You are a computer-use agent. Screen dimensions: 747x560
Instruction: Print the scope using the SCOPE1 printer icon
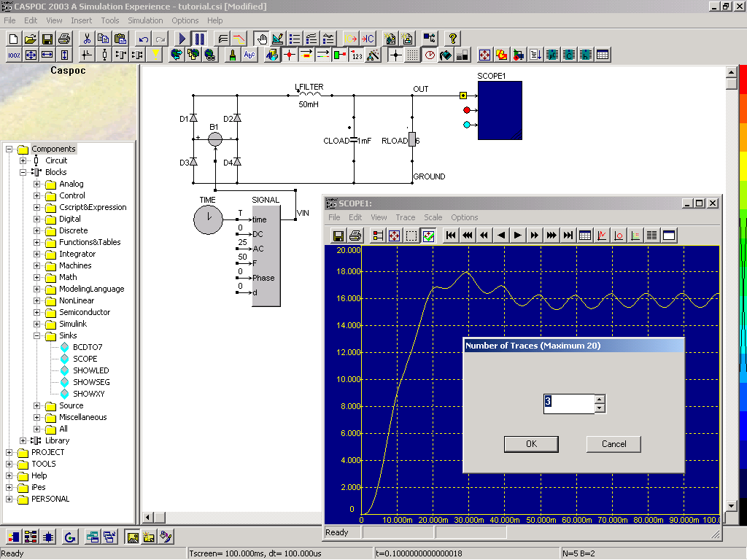tap(355, 236)
